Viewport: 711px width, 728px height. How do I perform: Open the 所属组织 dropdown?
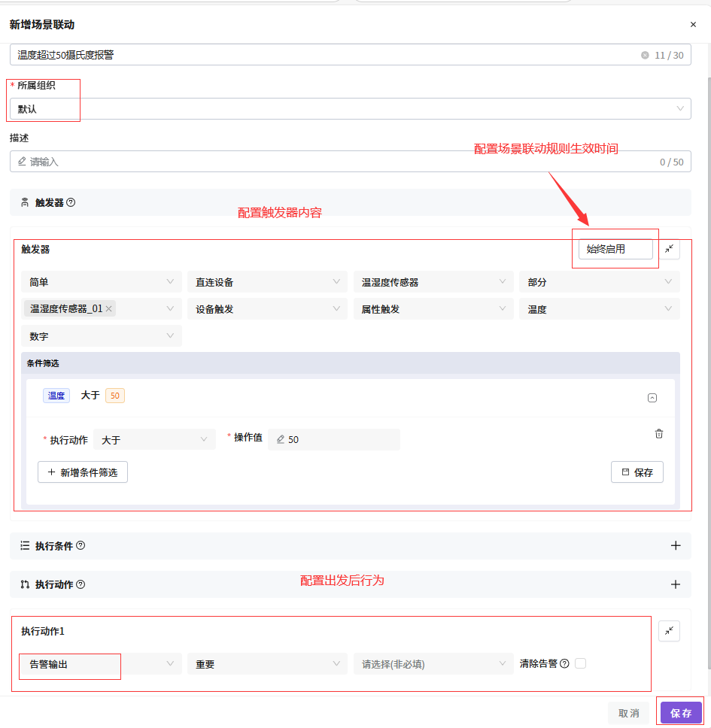[x=350, y=108]
